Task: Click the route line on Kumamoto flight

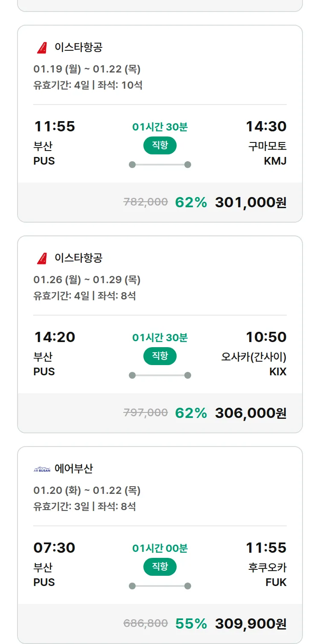Action: click(x=160, y=165)
